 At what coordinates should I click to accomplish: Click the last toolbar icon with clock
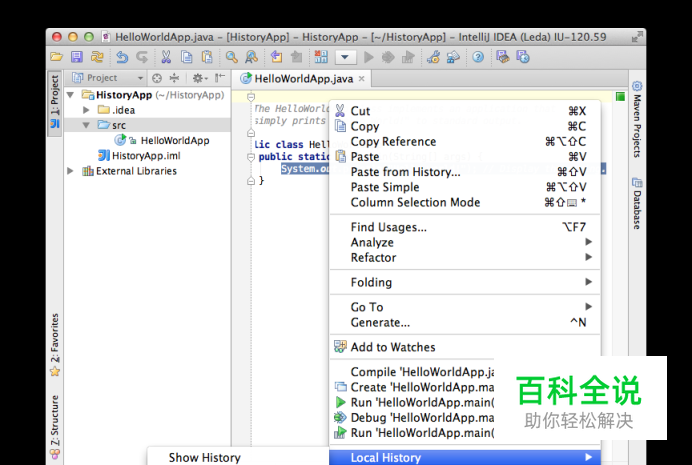[x=523, y=57]
